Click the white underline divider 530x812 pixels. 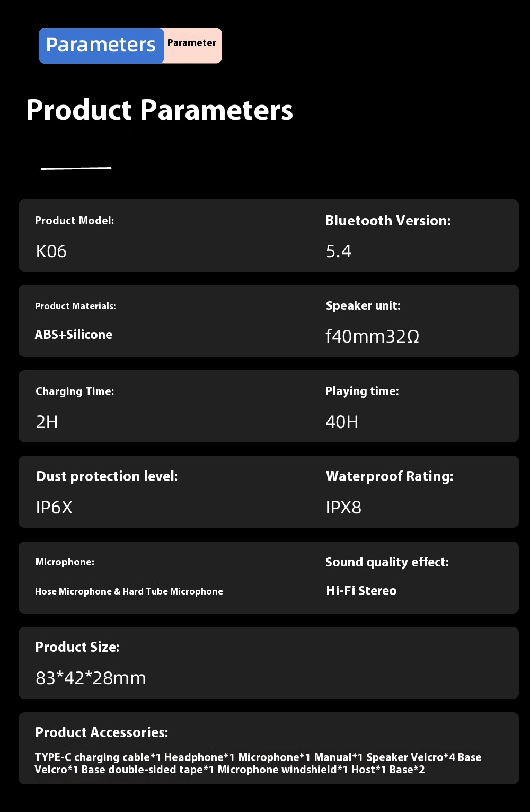click(x=76, y=168)
